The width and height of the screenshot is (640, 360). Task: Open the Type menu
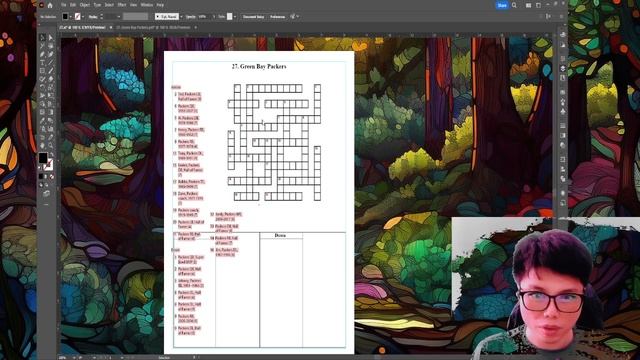(97, 5)
